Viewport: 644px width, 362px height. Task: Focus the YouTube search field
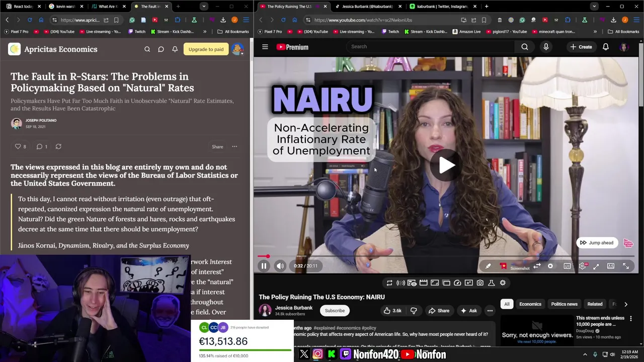pos(430,47)
